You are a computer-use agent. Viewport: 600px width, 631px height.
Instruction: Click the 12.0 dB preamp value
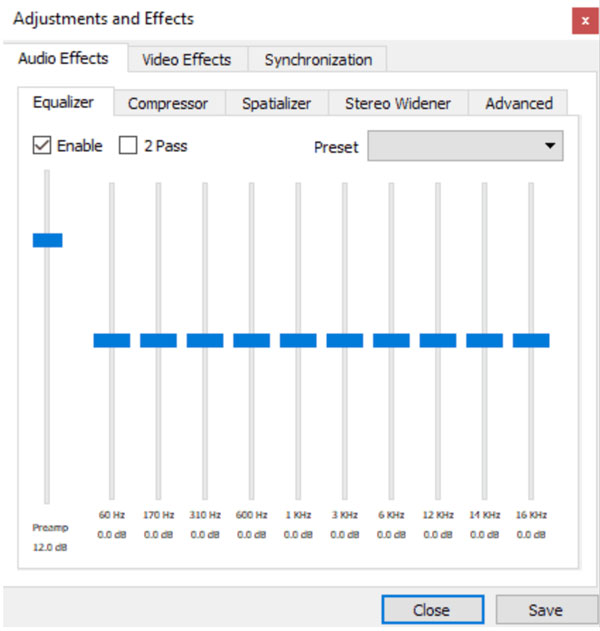(50, 547)
